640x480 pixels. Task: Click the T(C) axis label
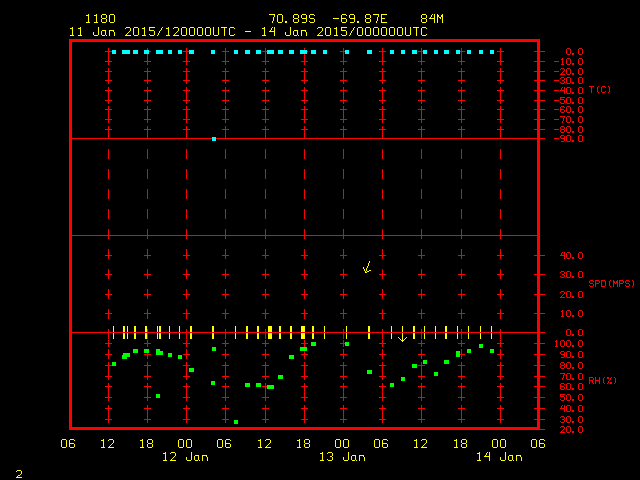pyautogui.click(x=599, y=90)
